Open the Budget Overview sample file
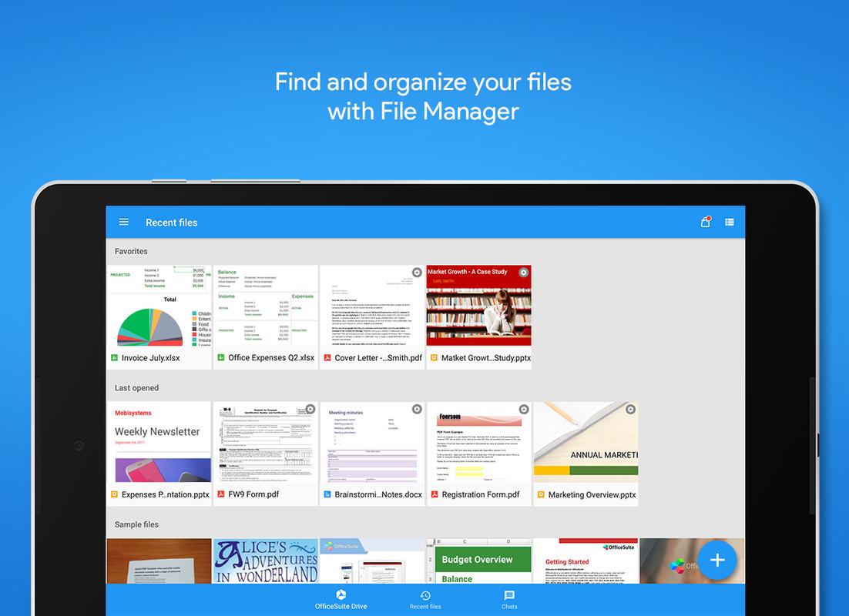Viewport: 849px width, 616px height. pos(479,561)
